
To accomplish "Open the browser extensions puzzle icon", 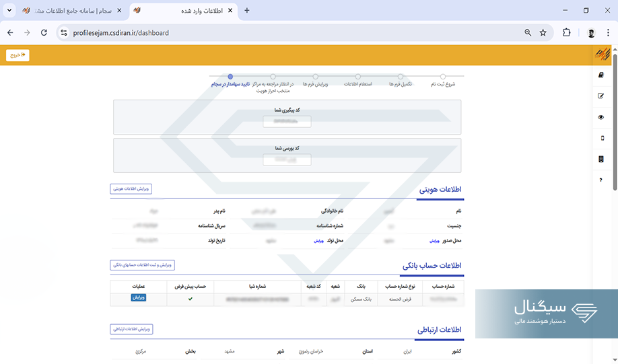I will coord(566,32).
